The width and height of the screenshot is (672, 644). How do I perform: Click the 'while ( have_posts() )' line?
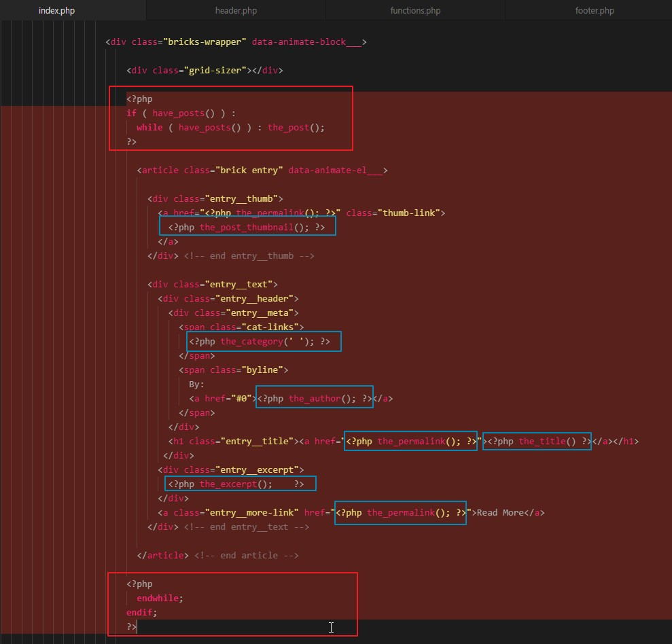tap(230, 127)
